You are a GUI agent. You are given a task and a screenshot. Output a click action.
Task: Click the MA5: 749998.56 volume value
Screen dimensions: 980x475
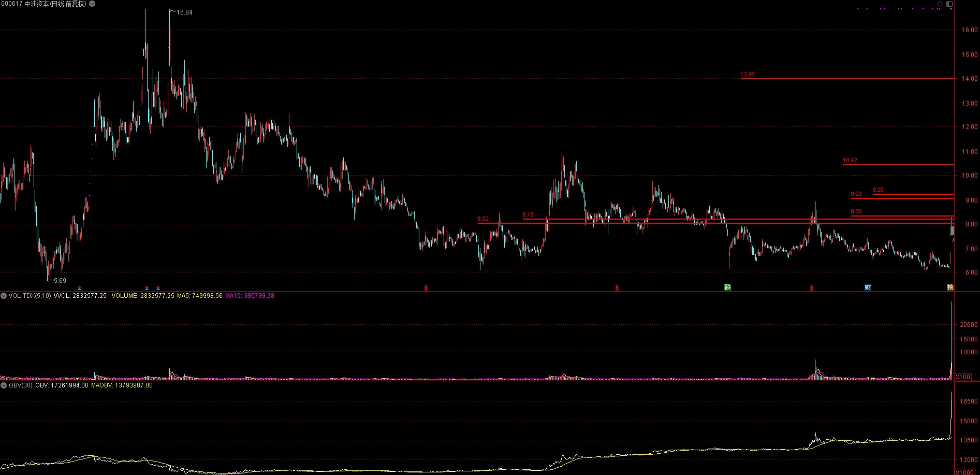point(200,296)
